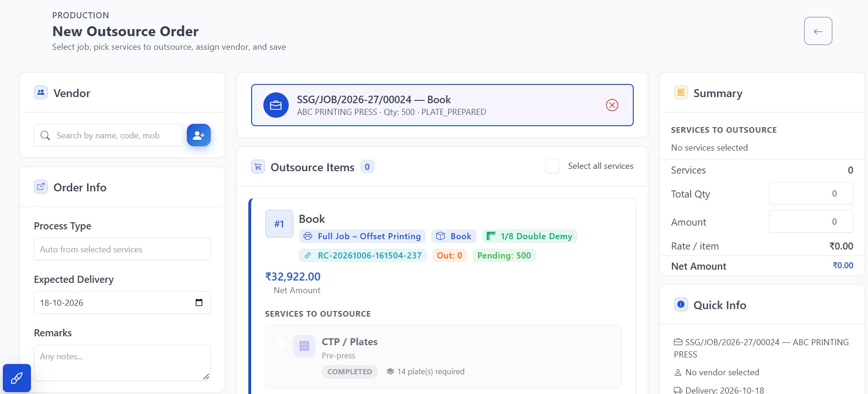The height and width of the screenshot is (394, 868).
Task: Click the No services selected text
Action: click(709, 148)
